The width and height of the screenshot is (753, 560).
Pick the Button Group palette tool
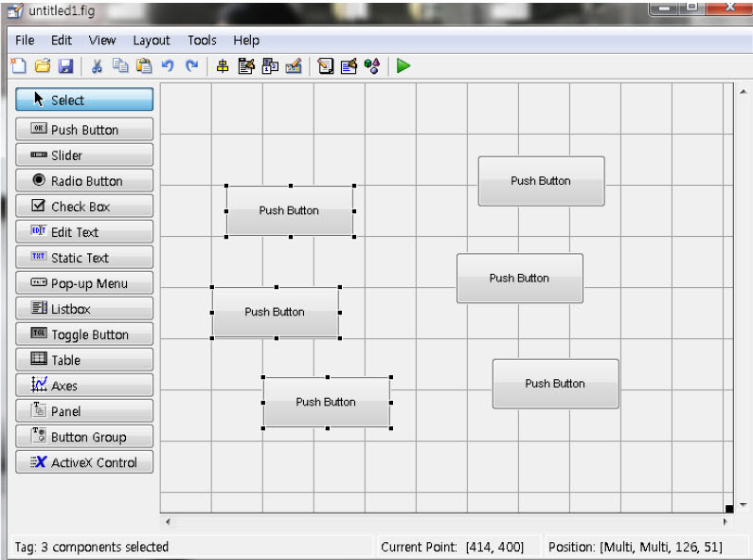coord(84,436)
